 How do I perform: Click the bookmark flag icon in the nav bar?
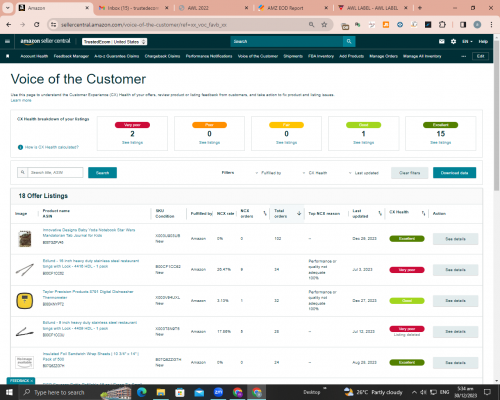click(8, 56)
